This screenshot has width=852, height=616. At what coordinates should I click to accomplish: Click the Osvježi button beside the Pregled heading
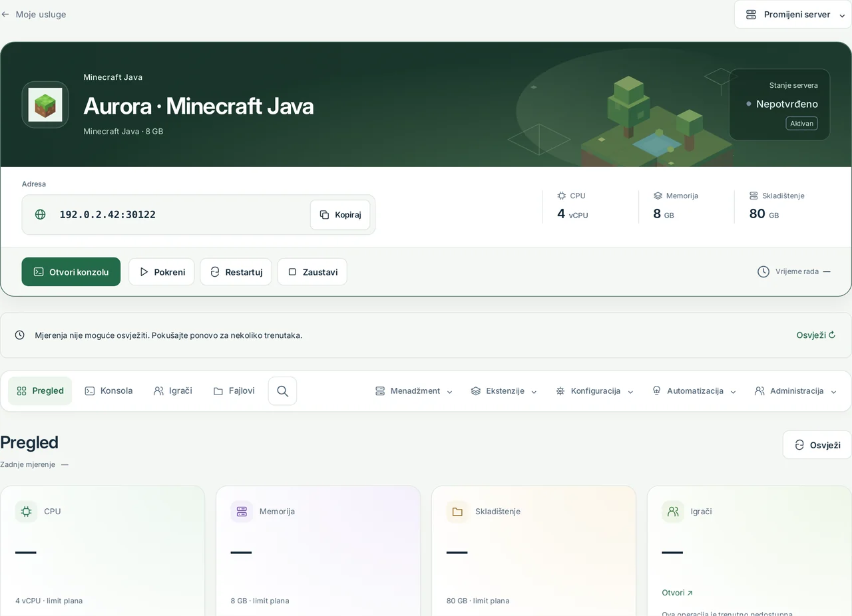click(817, 445)
